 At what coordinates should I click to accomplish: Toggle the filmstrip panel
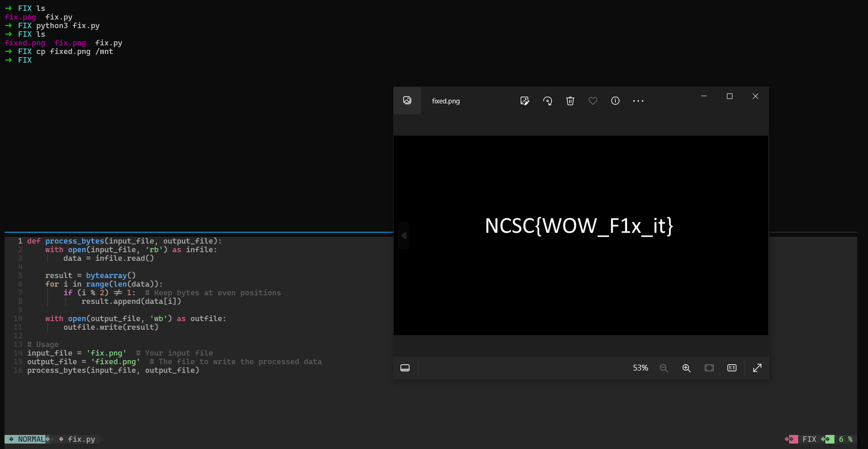(405, 368)
